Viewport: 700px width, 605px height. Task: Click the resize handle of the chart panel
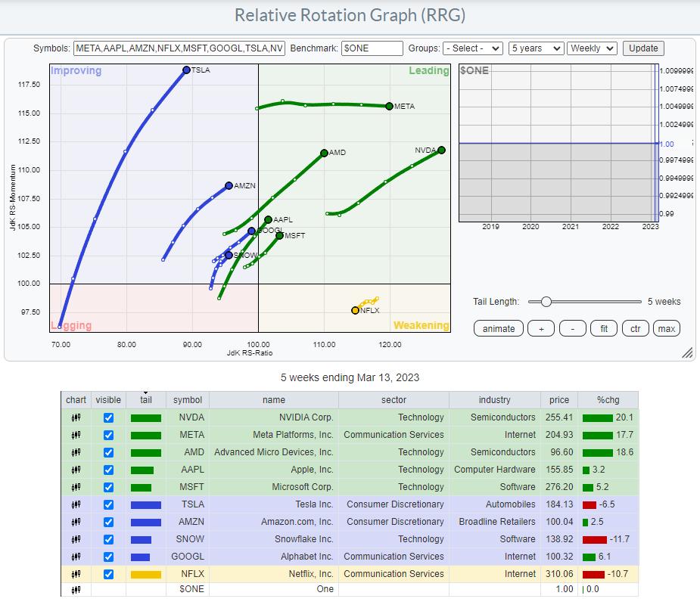tap(687, 352)
